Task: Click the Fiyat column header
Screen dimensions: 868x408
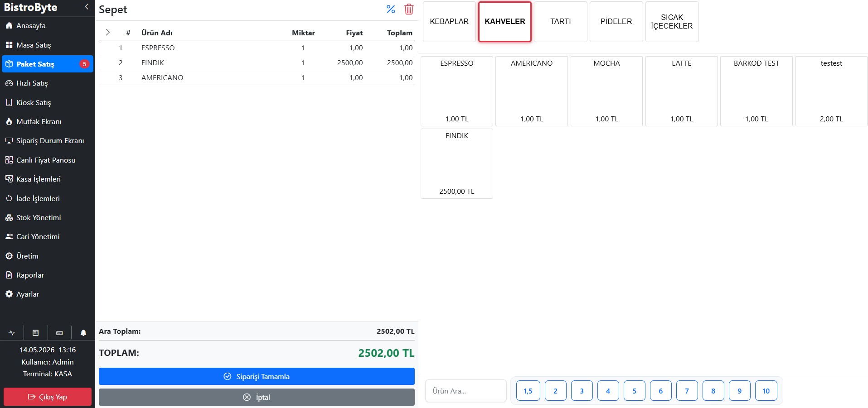Action: pyautogui.click(x=354, y=33)
